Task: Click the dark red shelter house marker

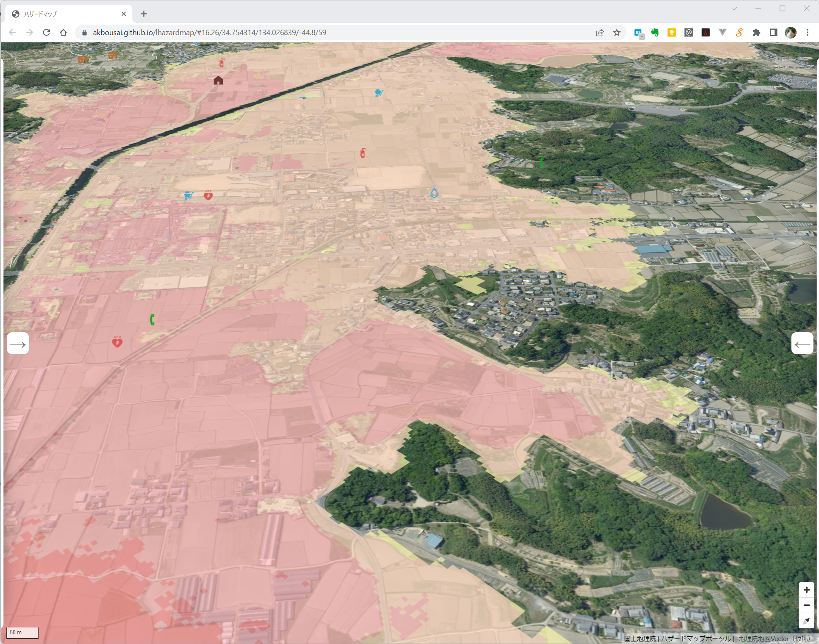Action: pyautogui.click(x=218, y=80)
